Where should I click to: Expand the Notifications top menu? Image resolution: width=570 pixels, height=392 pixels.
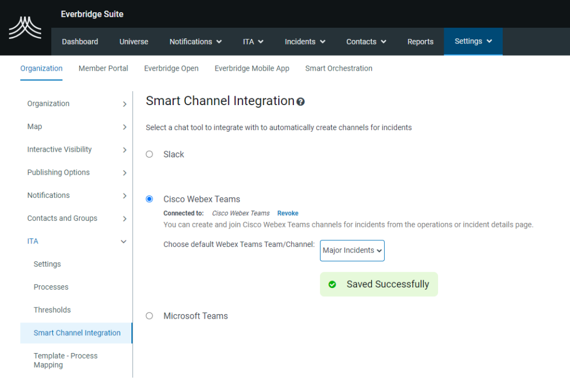(195, 42)
